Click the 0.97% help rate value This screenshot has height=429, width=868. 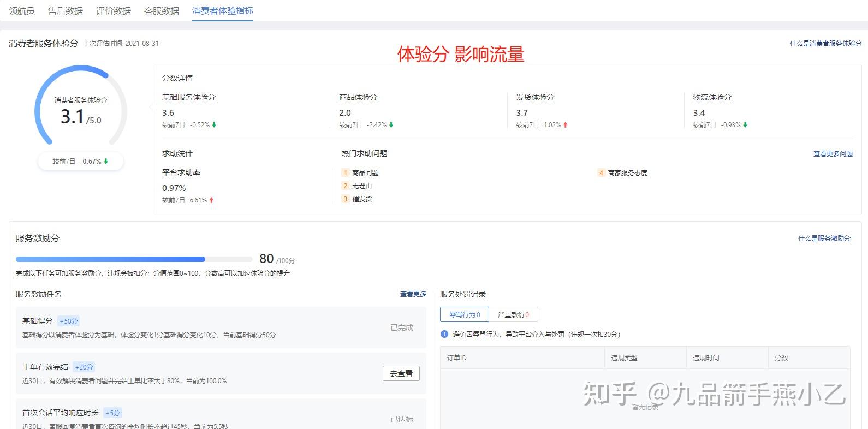174,188
